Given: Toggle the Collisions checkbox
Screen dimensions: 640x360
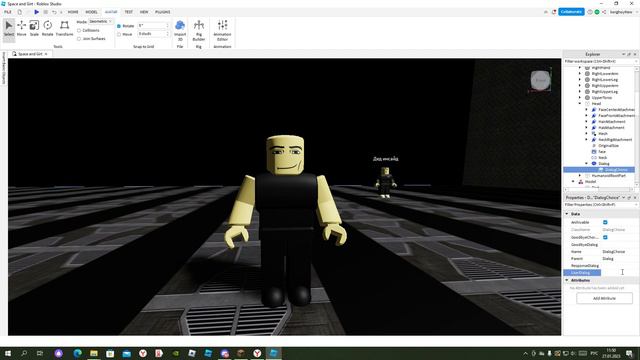Looking at the screenshot, I should [x=79, y=30].
